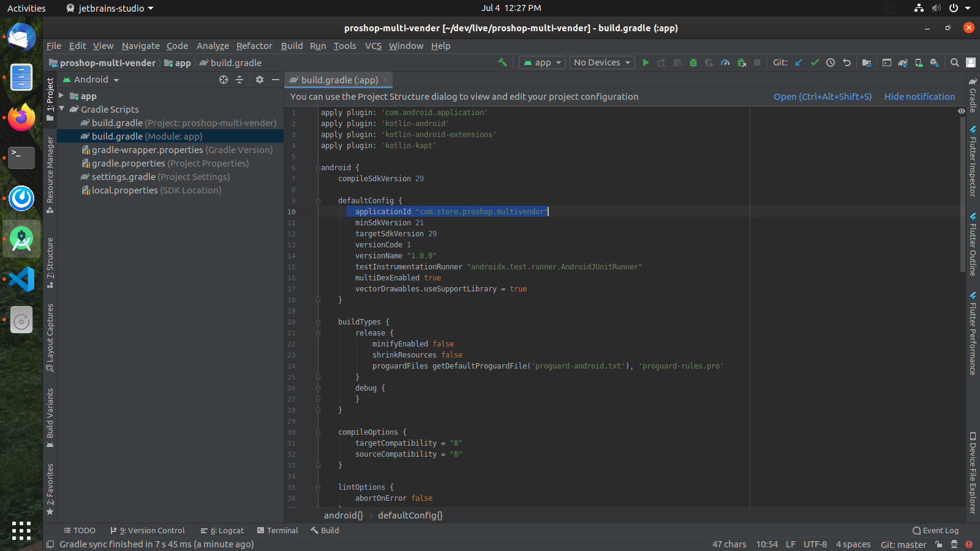Click the android{} breadcrumb in editor
The image size is (980, 551).
click(343, 515)
